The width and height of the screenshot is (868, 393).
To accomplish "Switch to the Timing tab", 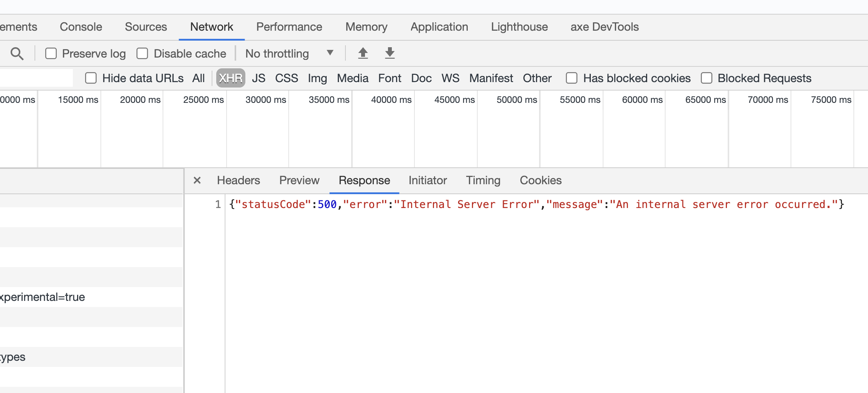I will point(483,180).
